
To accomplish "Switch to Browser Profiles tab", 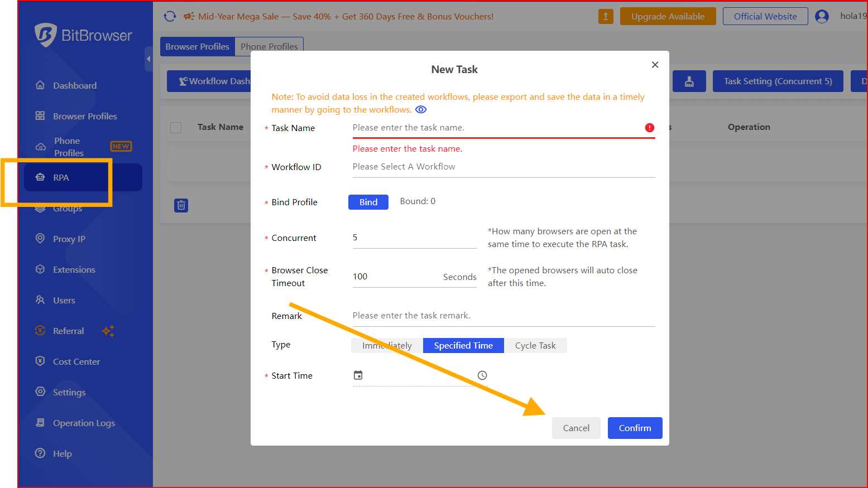I will click(x=198, y=46).
